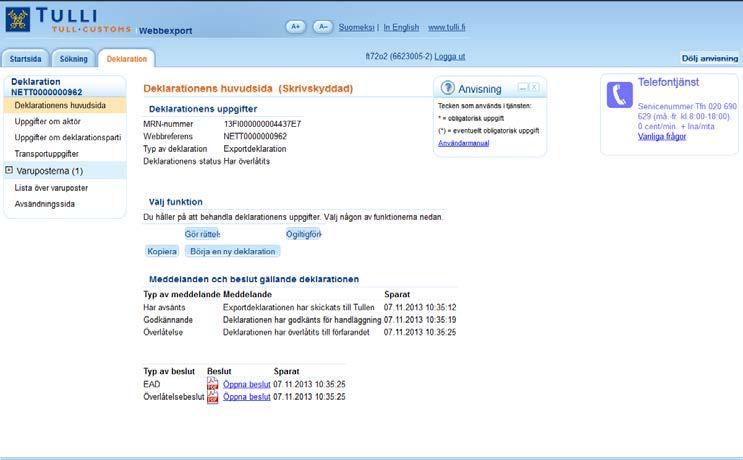The image size is (743, 460).
Task: Select the Deklaration tab
Action: point(127,59)
